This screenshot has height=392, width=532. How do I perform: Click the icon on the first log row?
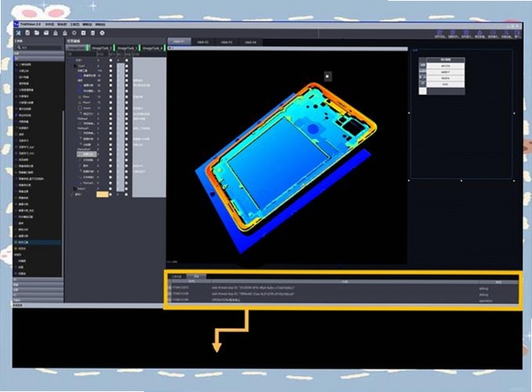coord(170,288)
